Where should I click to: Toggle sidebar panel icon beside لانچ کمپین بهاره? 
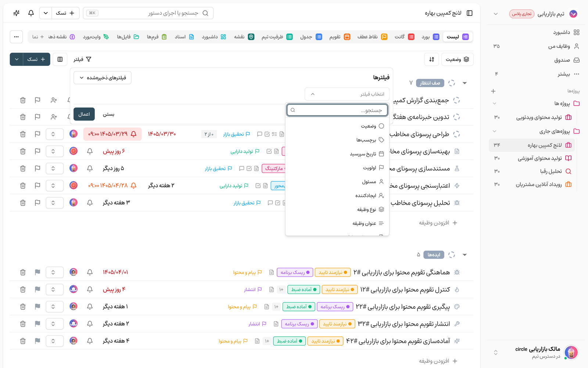[470, 13]
